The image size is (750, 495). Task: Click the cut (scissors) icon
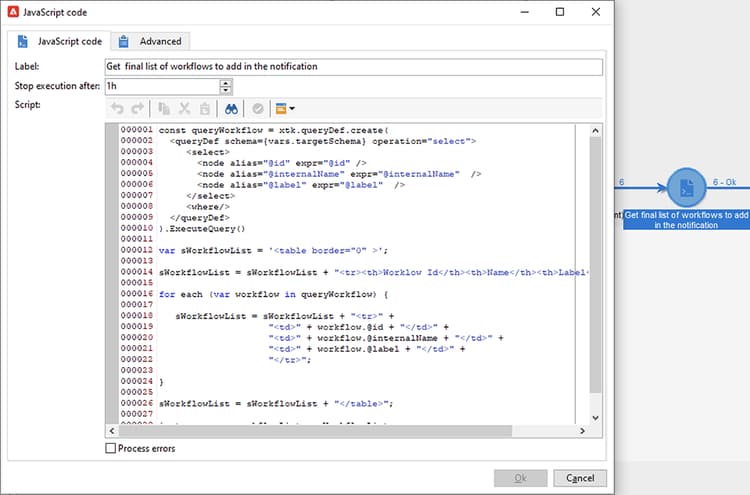click(x=185, y=108)
